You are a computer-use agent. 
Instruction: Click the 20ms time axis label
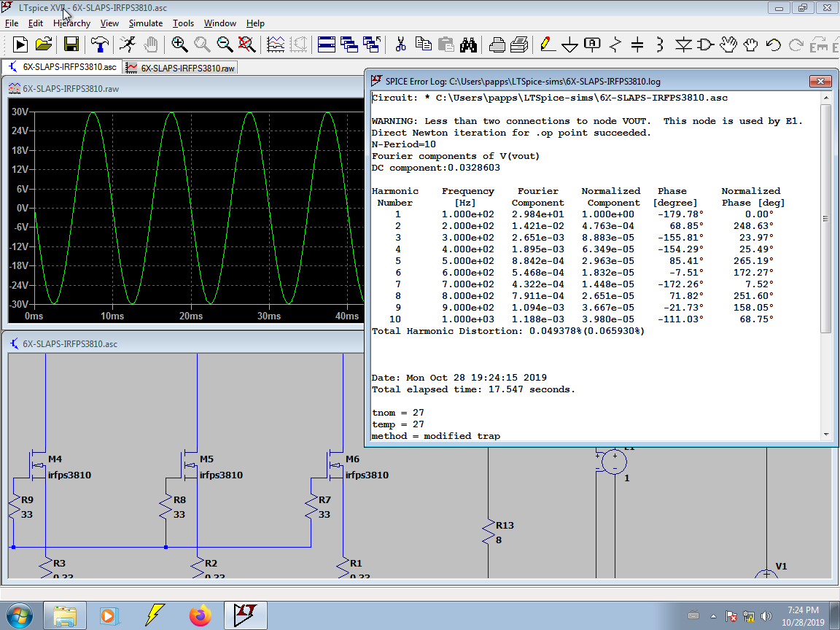(191, 316)
